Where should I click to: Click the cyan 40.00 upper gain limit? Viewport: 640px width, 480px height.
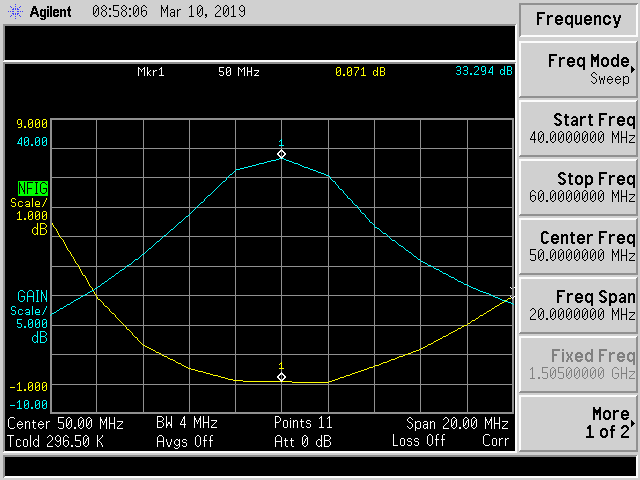[32, 142]
